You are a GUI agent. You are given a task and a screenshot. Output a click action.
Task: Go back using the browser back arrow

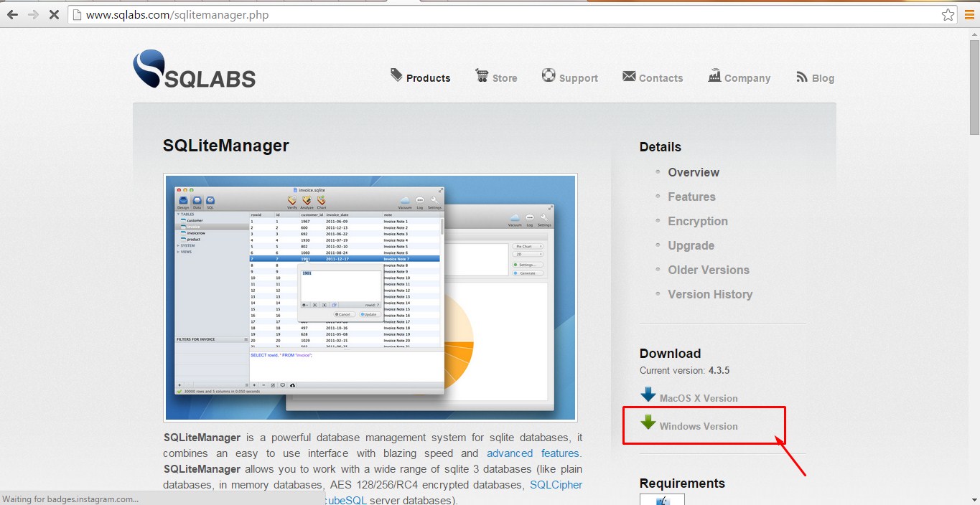pyautogui.click(x=12, y=14)
